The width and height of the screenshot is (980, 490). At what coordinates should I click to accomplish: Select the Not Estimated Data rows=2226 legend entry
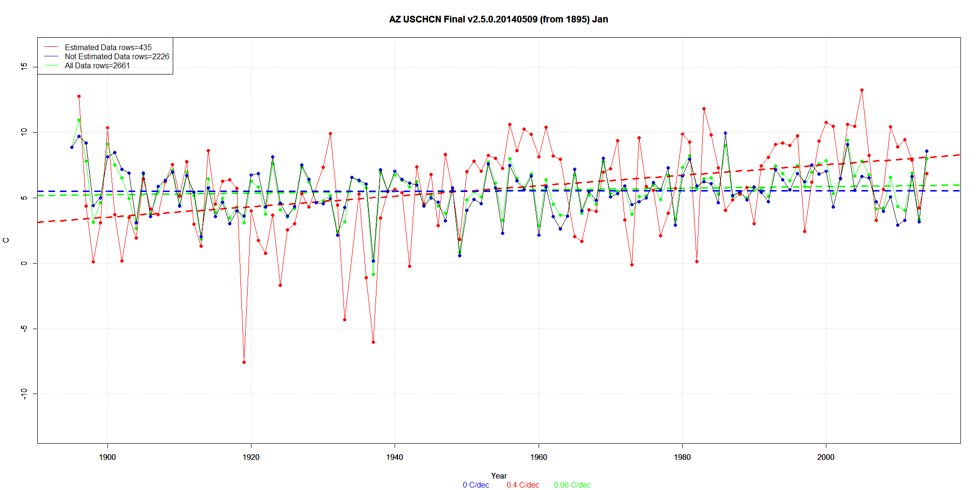(117, 56)
